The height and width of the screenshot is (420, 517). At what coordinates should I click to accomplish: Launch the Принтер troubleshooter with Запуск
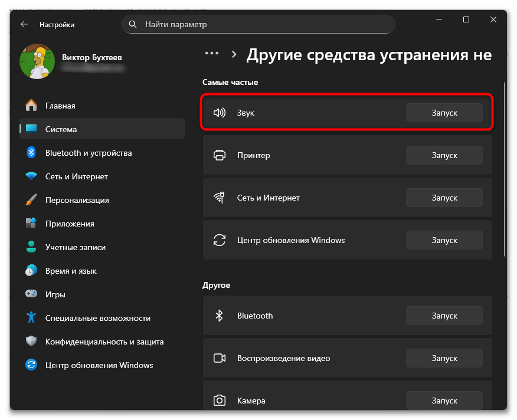click(x=444, y=155)
